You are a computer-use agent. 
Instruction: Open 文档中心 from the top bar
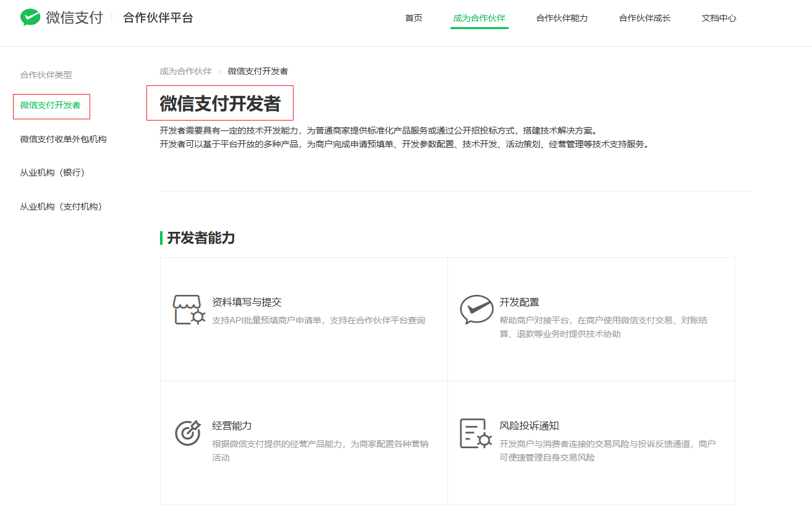point(719,18)
